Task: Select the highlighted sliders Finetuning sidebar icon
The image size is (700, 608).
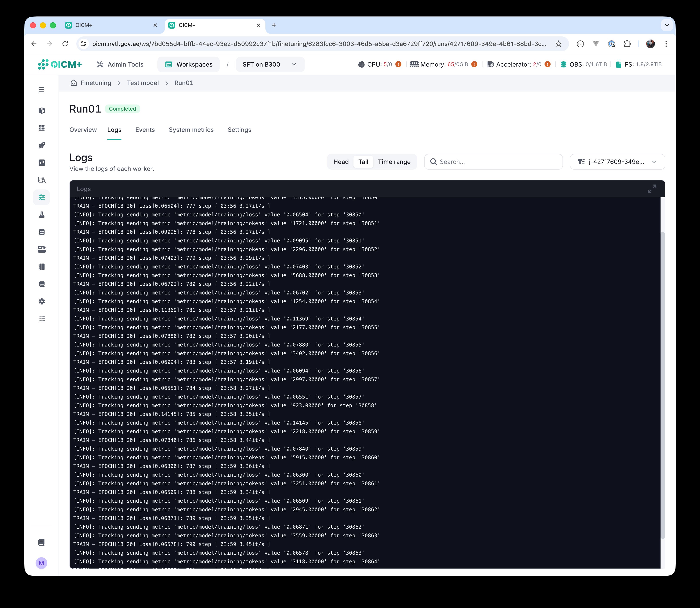Action: [42, 198]
